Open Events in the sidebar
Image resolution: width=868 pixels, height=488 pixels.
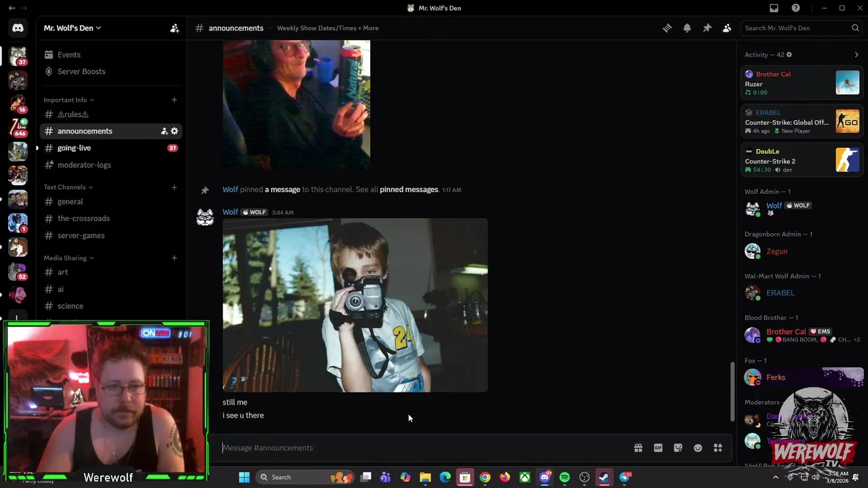(x=111, y=54)
